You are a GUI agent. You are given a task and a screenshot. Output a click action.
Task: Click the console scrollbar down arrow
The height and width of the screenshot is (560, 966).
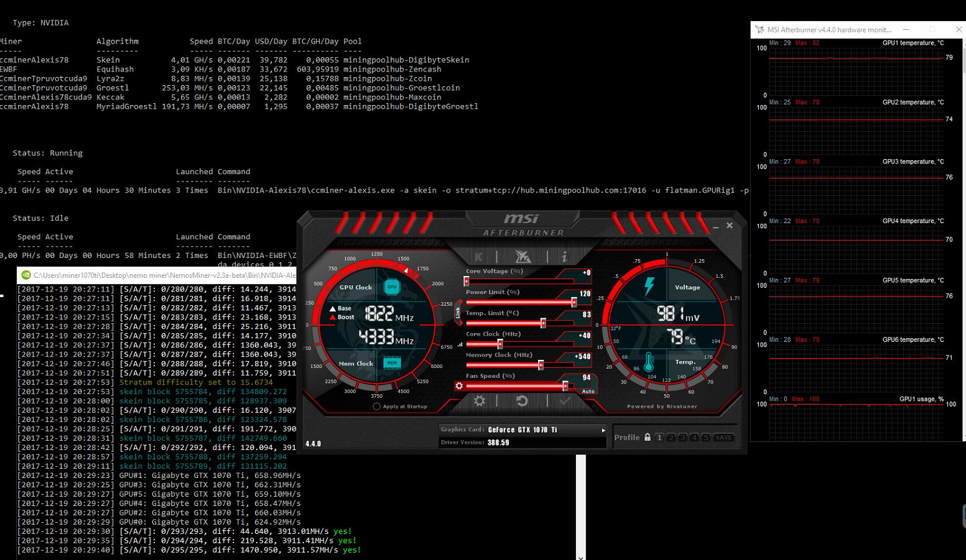[x=581, y=557]
